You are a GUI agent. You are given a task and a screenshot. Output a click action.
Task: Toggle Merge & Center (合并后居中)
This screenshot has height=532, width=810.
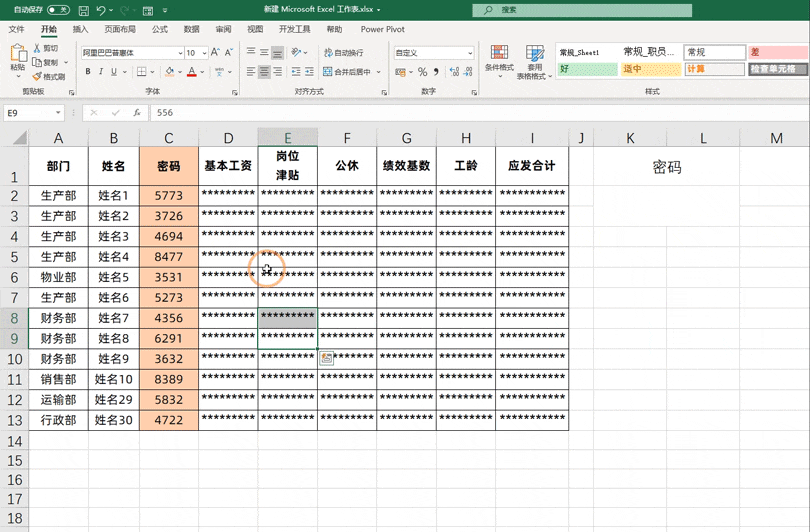click(x=347, y=72)
